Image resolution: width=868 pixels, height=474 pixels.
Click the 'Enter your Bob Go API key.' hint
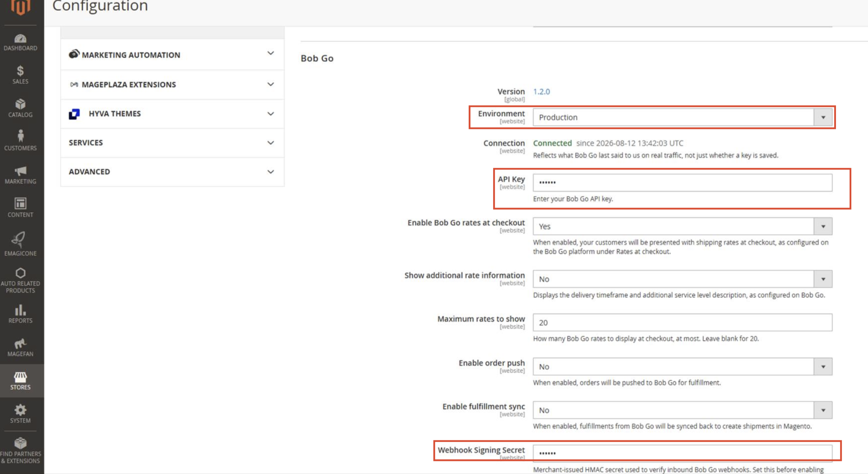pos(573,199)
